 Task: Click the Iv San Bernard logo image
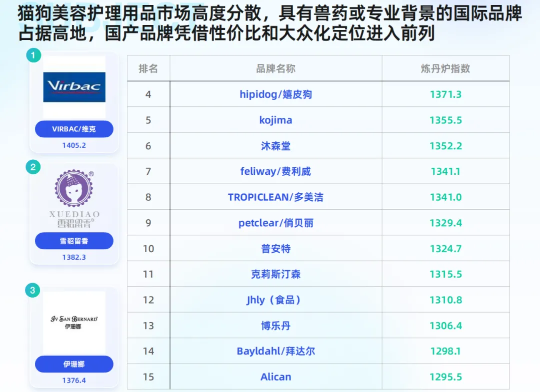(x=74, y=322)
